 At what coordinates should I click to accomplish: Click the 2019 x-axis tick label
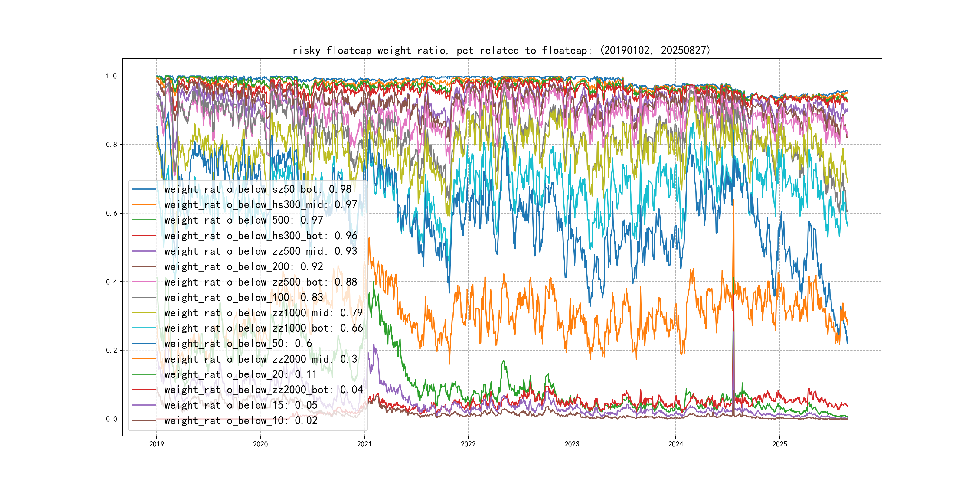(x=156, y=444)
